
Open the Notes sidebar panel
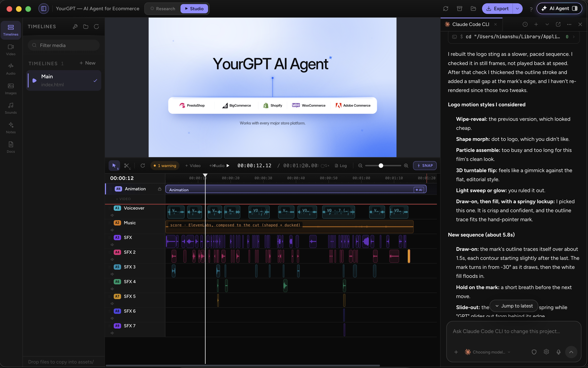coord(11,128)
